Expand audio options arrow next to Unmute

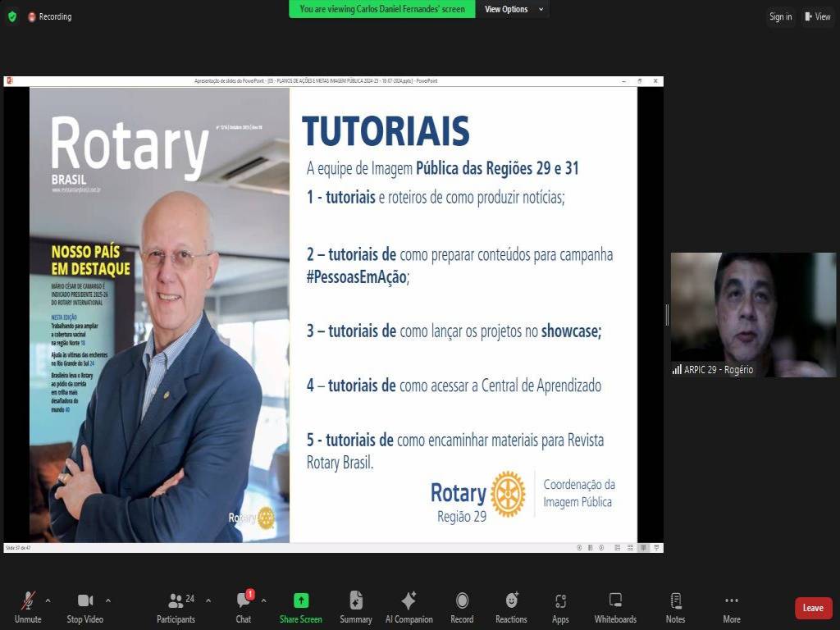48,600
